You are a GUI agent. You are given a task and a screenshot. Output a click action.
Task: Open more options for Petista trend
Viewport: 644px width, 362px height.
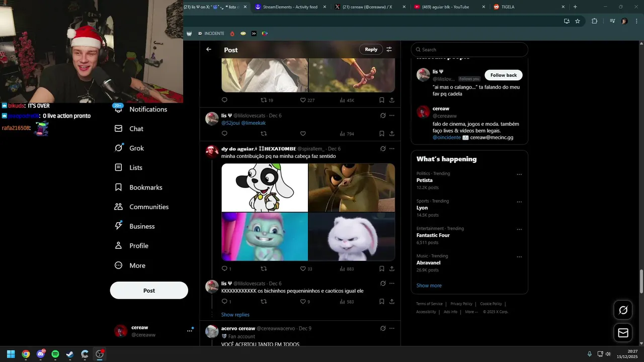[519, 174]
